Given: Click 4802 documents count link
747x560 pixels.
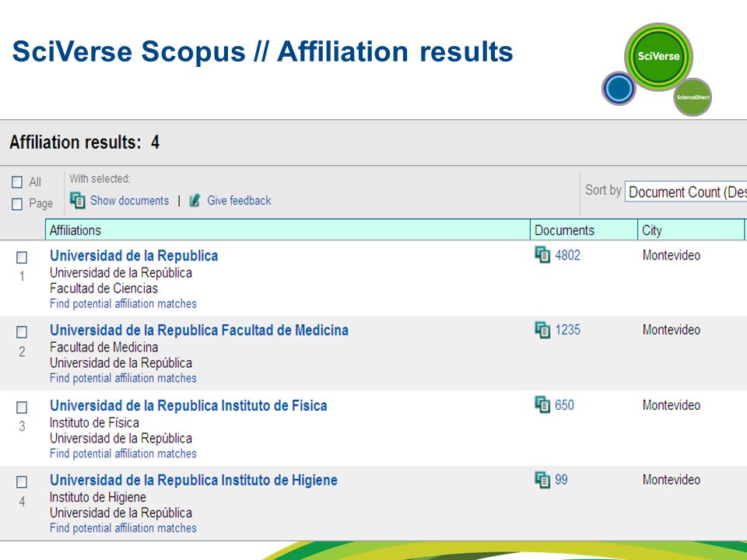Looking at the screenshot, I should [568, 255].
